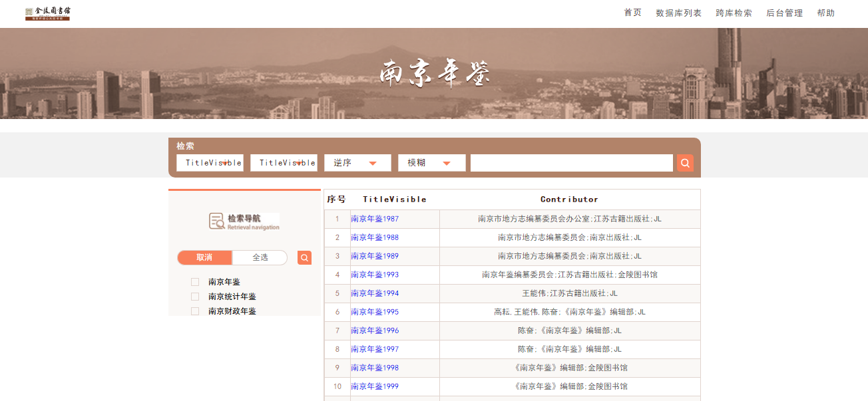Click the Jinling Library logo
868x401 pixels.
(47, 13)
